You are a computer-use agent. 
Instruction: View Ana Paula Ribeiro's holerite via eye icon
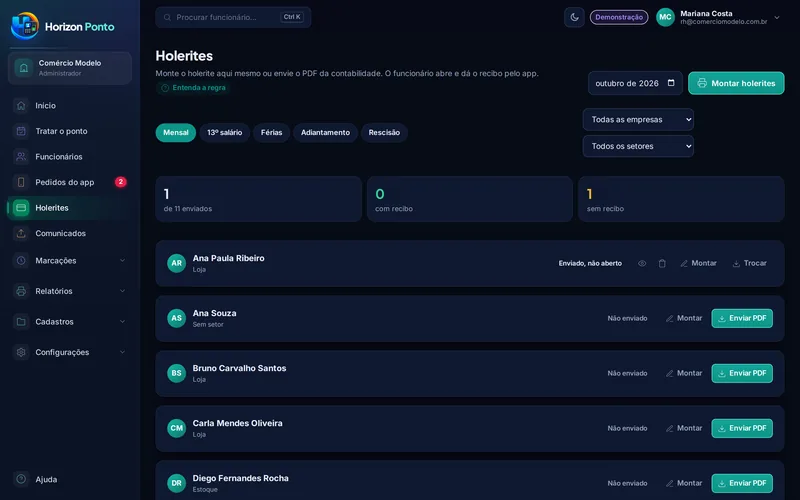[642, 263]
